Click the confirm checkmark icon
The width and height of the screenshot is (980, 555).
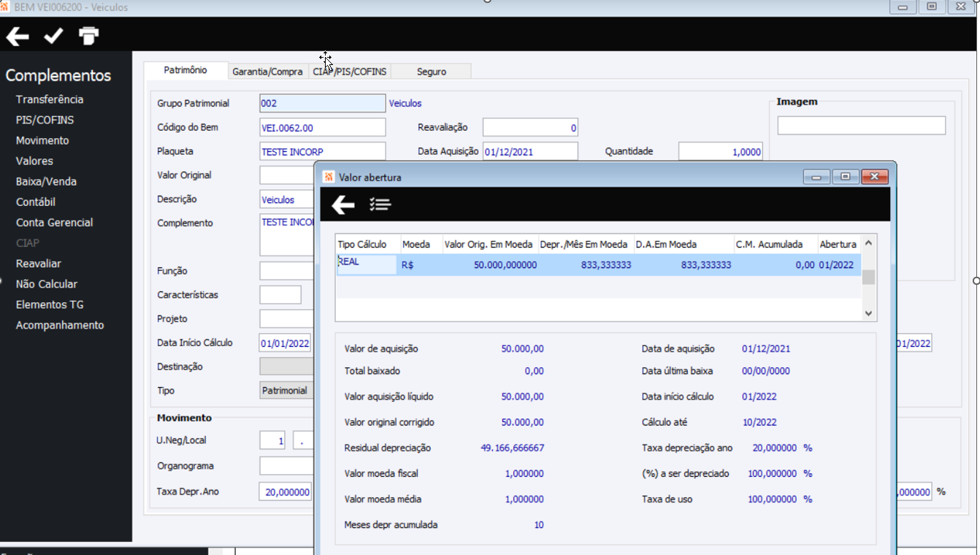pyautogui.click(x=53, y=36)
